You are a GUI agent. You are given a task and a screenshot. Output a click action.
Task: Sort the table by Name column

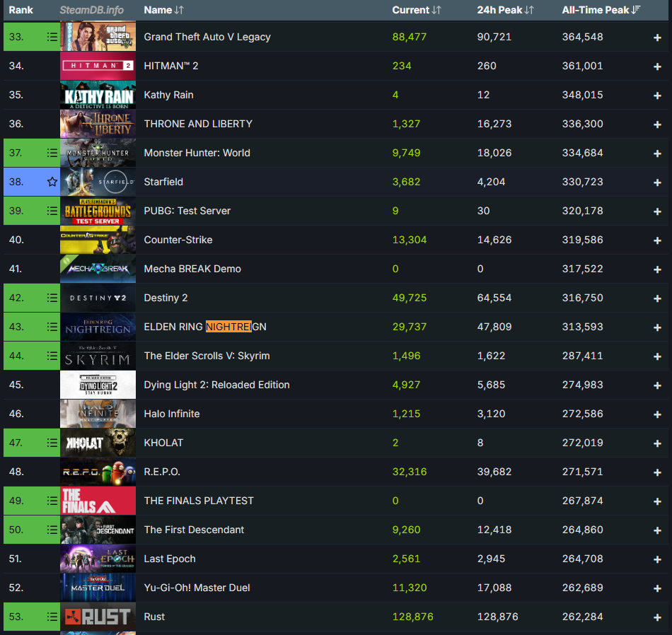point(163,10)
